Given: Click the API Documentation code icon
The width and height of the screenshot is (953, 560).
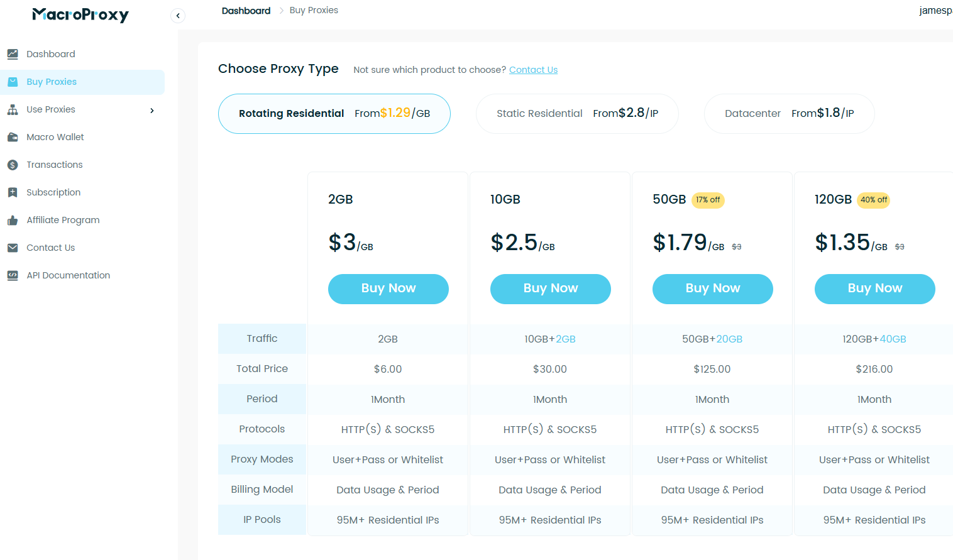Looking at the screenshot, I should (13, 275).
